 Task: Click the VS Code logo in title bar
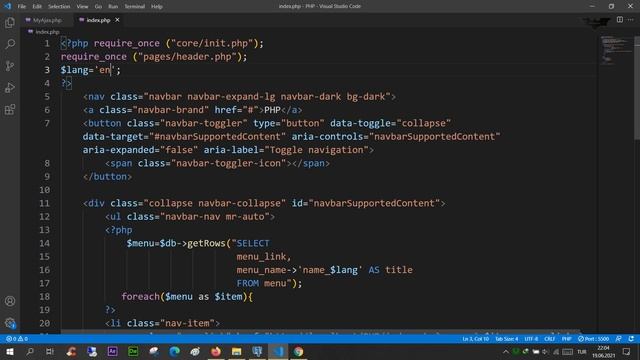pos(7,6)
